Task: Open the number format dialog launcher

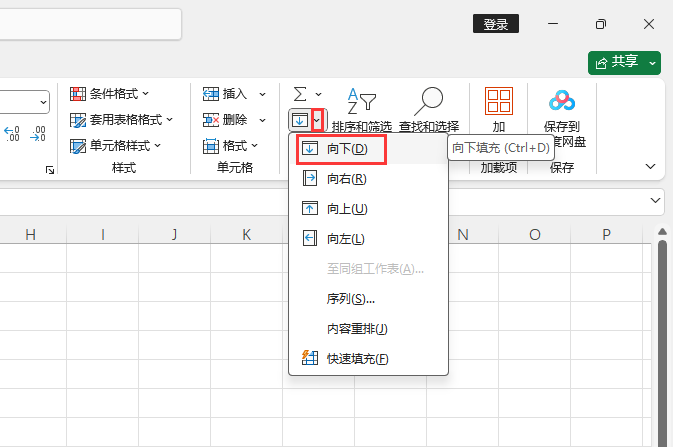Action: pyautogui.click(x=50, y=170)
